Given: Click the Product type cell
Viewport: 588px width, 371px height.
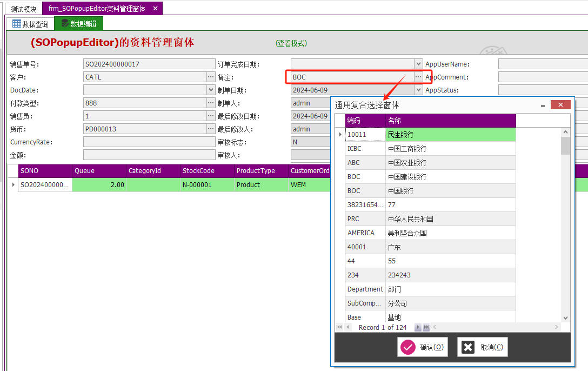Looking at the screenshot, I should (x=261, y=184).
